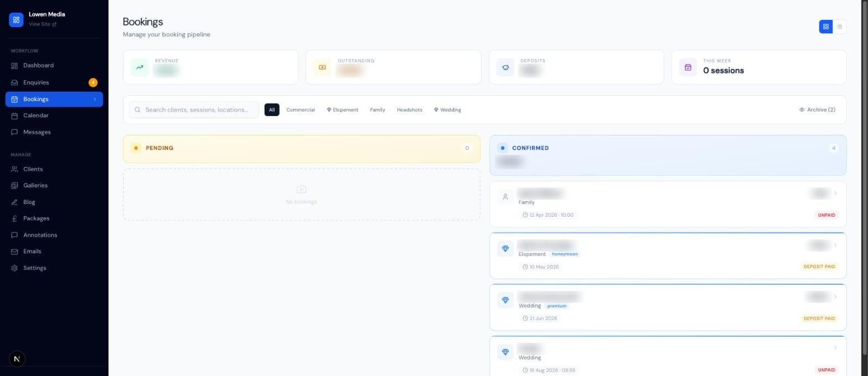Viewport: 868px width, 376px height.
Task: Switch to list view
Action: click(x=840, y=27)
